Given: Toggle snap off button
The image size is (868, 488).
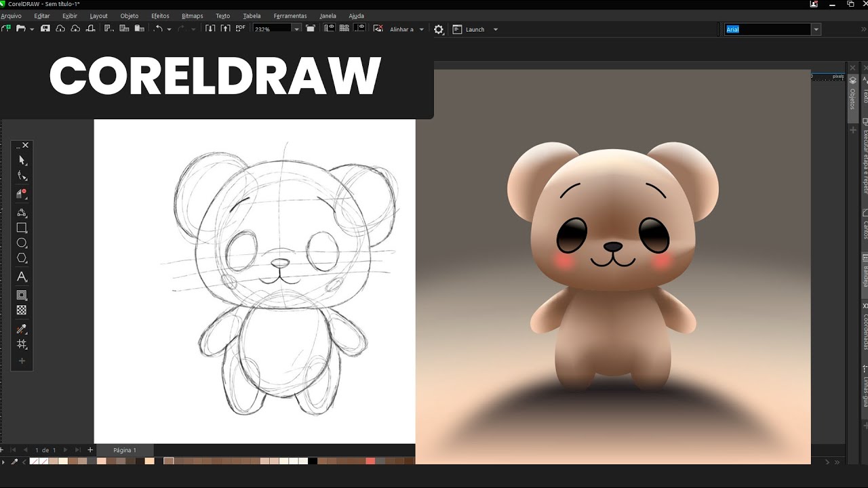Looking at the screenshot, I should (378, 29).
